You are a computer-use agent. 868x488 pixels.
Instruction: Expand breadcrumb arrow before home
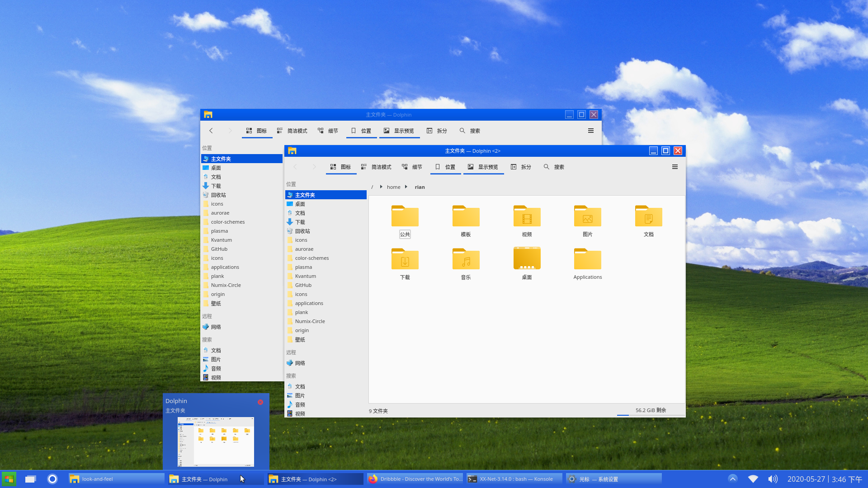[x=381, y=187]
